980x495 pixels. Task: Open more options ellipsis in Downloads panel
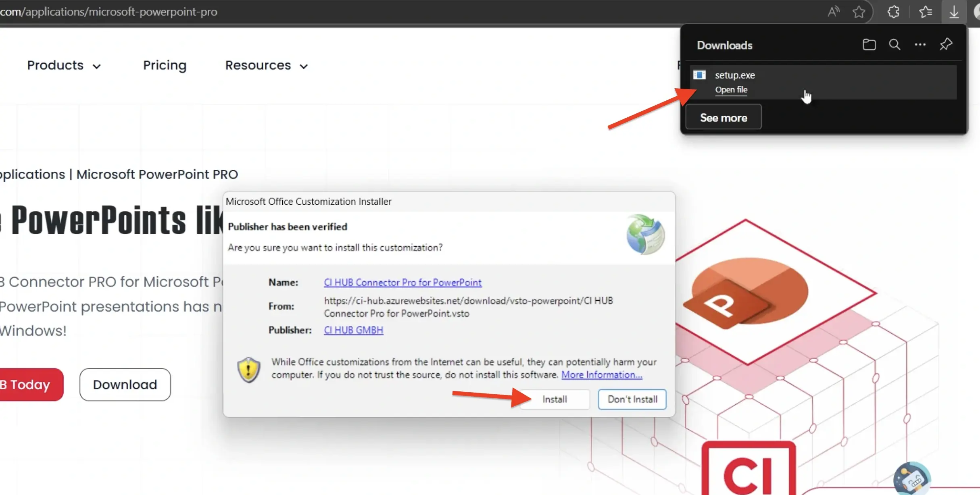point(920,44)
